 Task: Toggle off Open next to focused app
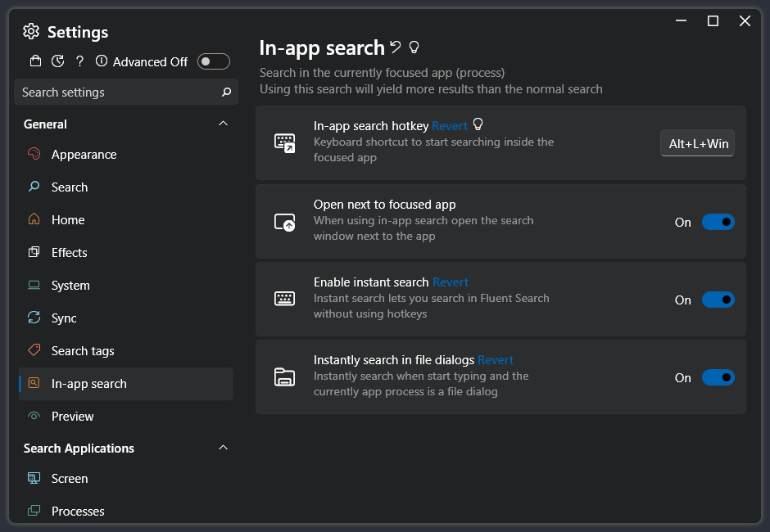pyautogui.click(x=718, y=222)
